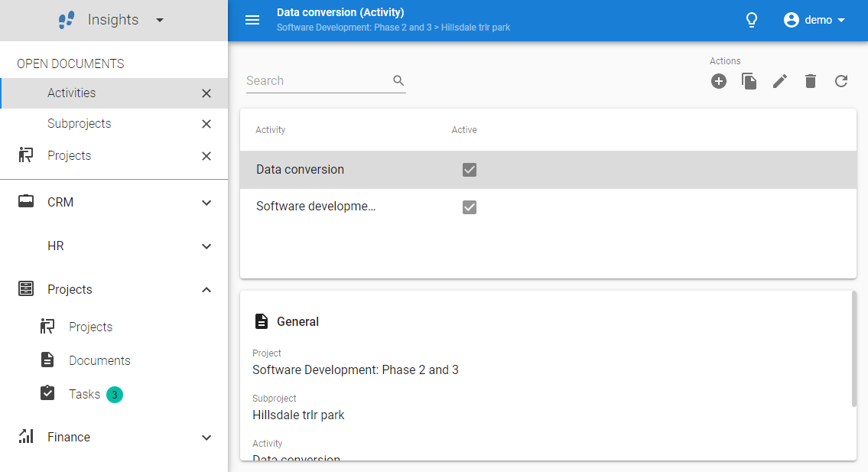Open the Insights app dropdown arrow

[x=159, y=21]
